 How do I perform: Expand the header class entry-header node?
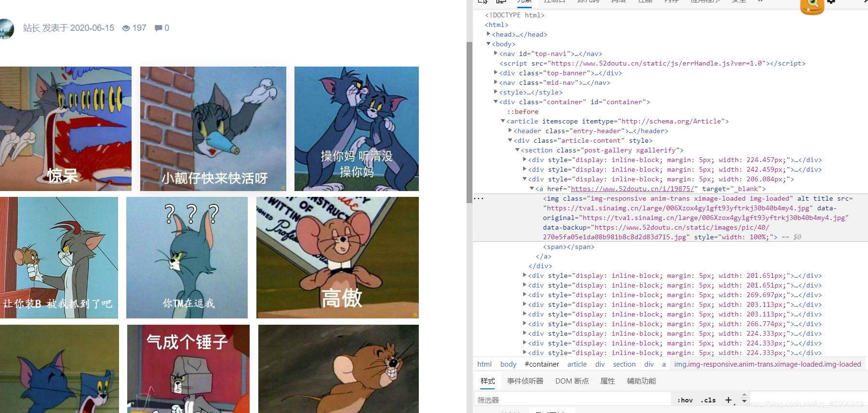click(510, 131)
